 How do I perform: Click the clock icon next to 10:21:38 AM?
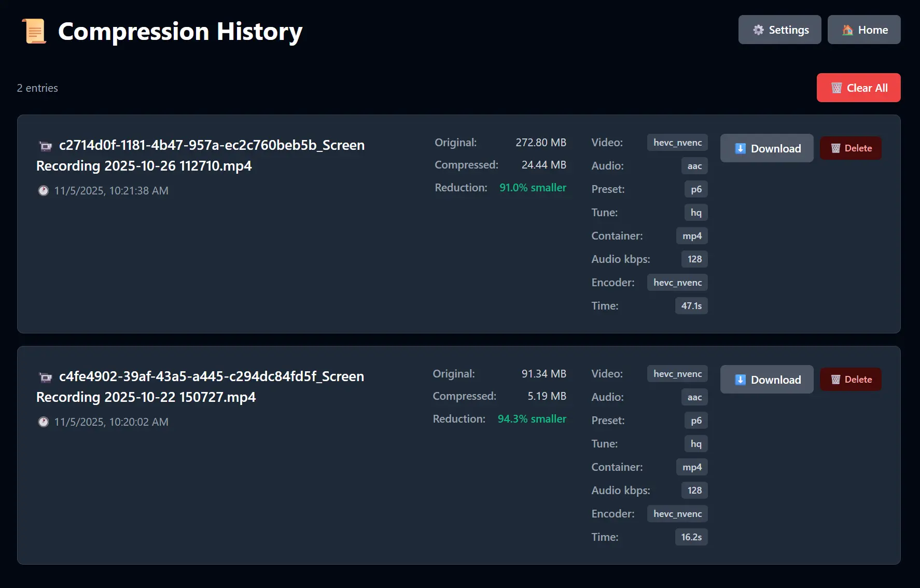(x=44, y=191)
